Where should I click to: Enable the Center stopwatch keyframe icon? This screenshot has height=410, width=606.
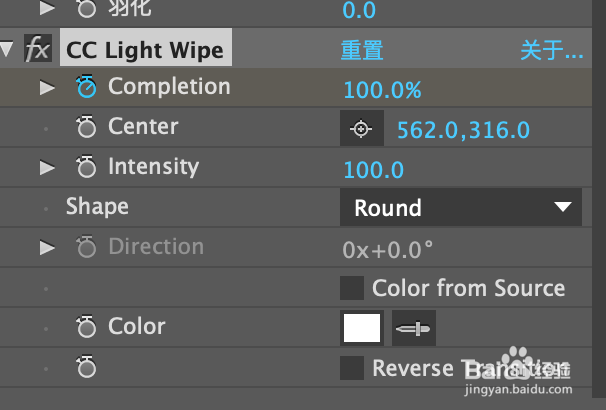pos(86,126)
